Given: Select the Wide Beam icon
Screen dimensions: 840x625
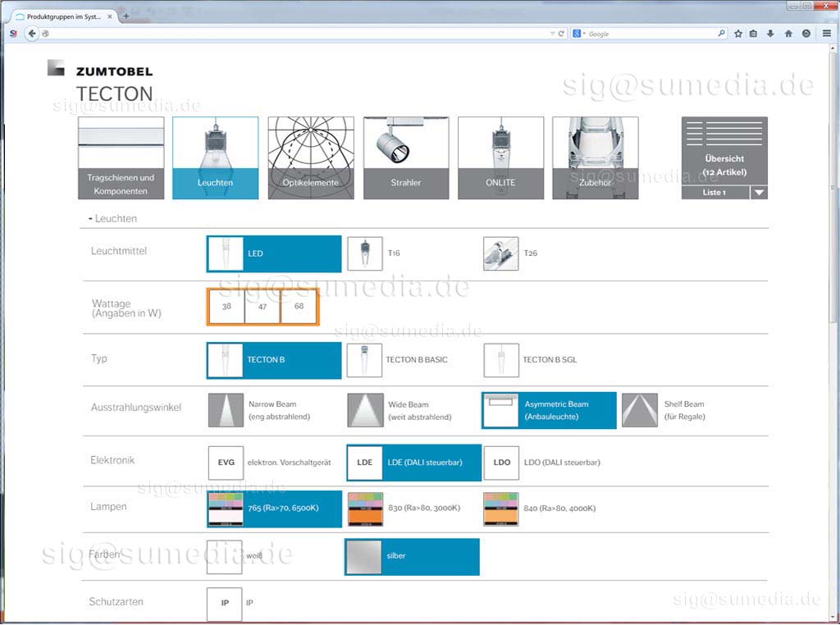Looking at the screenshot, I should tap(365, 410).
